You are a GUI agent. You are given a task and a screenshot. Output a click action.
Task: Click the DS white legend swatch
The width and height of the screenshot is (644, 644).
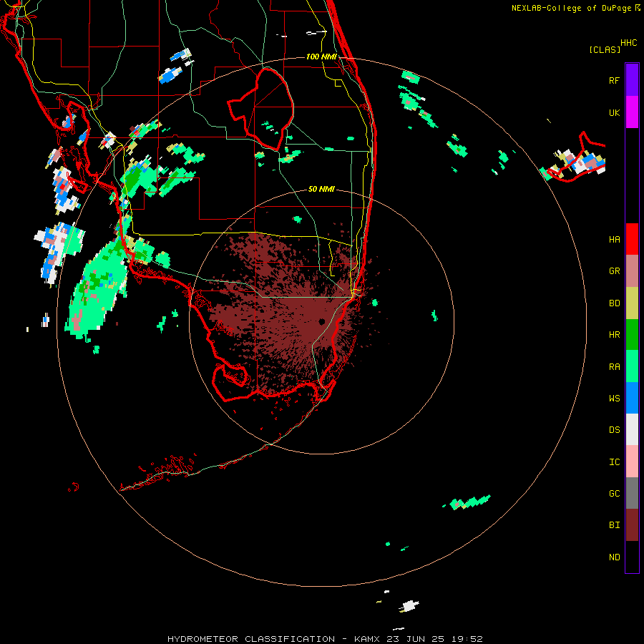coord(632,429)
